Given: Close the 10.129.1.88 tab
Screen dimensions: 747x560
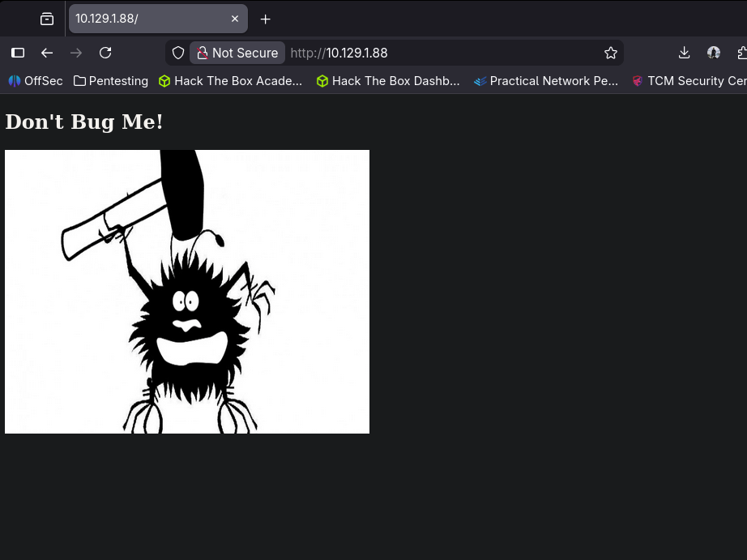Looking at the screenshot, I should coord(235,19).
